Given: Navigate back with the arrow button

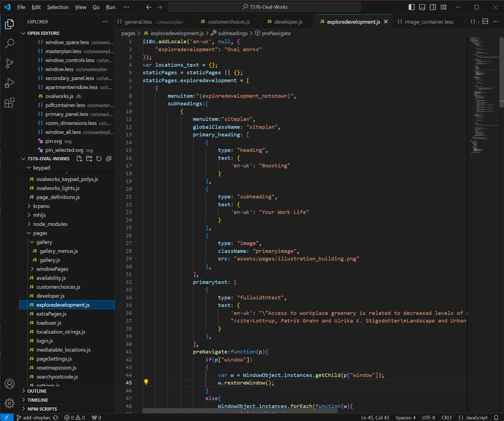Looking at the screenshot, I should click(x=149, y=7).
